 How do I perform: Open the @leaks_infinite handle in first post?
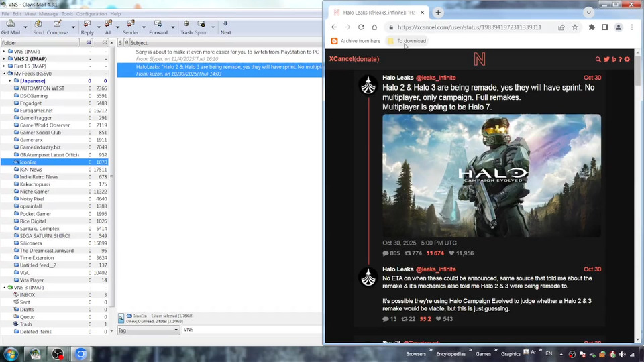pyautogui.click(x=436, y=78)
